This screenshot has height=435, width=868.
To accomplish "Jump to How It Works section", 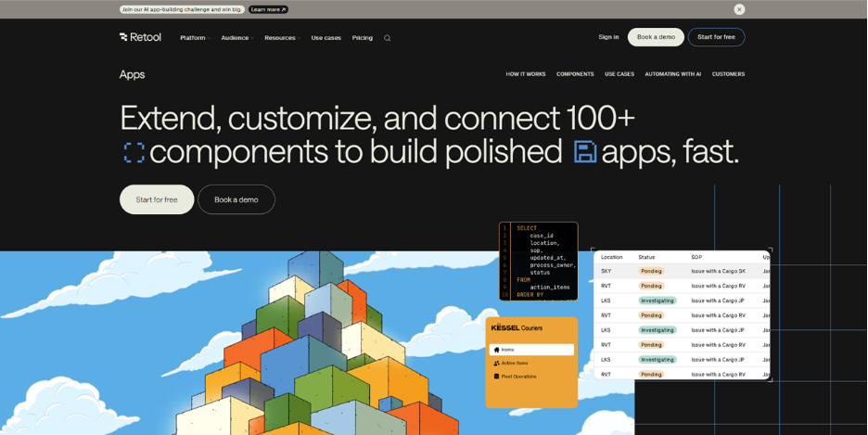I will pos(526,74).
